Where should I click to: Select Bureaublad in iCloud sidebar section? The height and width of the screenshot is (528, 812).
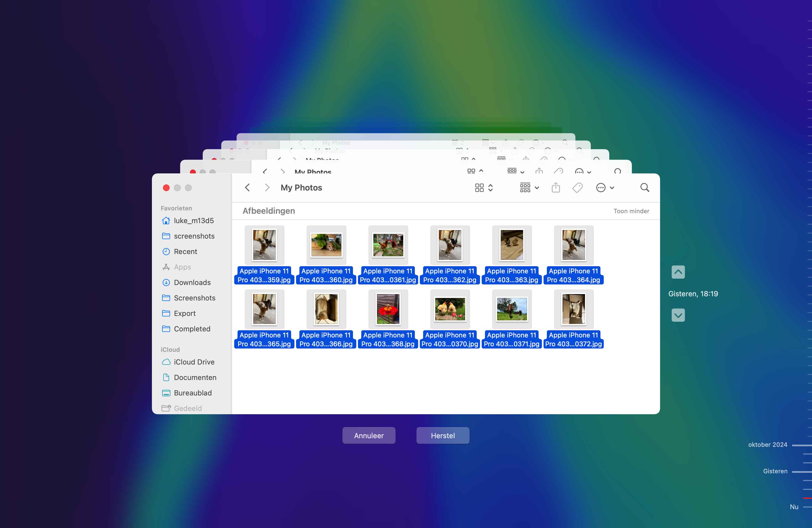tap(192, 392)
